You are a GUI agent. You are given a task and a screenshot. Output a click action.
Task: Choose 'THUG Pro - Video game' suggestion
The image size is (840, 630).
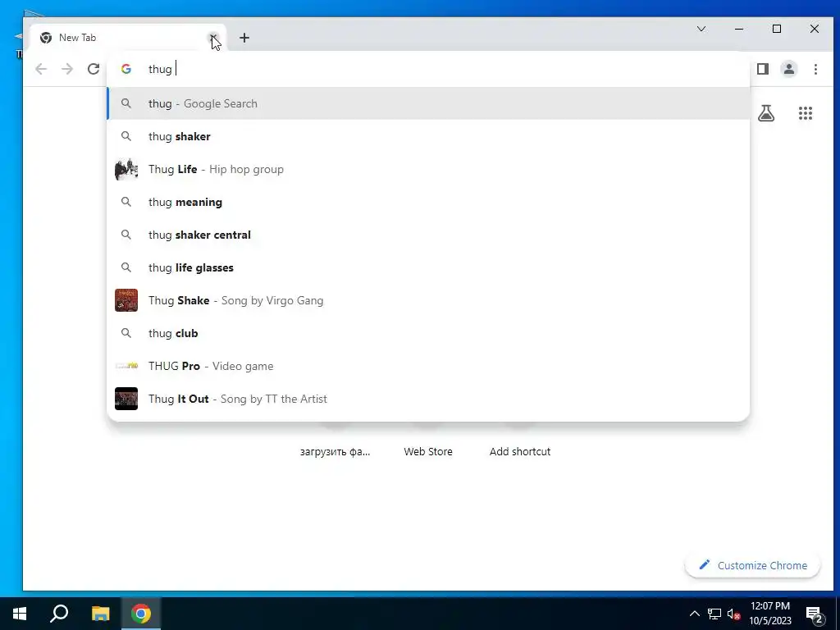(x=428, y=366)
